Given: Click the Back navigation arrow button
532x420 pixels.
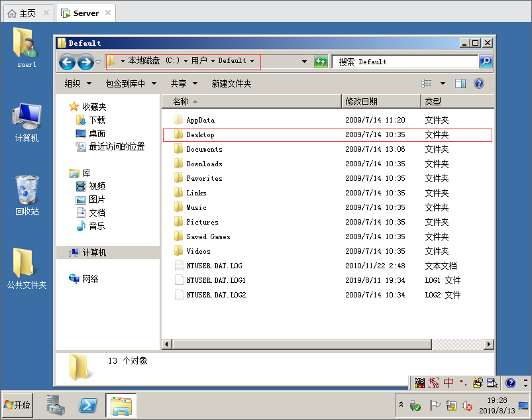Looking at the screenshot, I should coord(67,62).
